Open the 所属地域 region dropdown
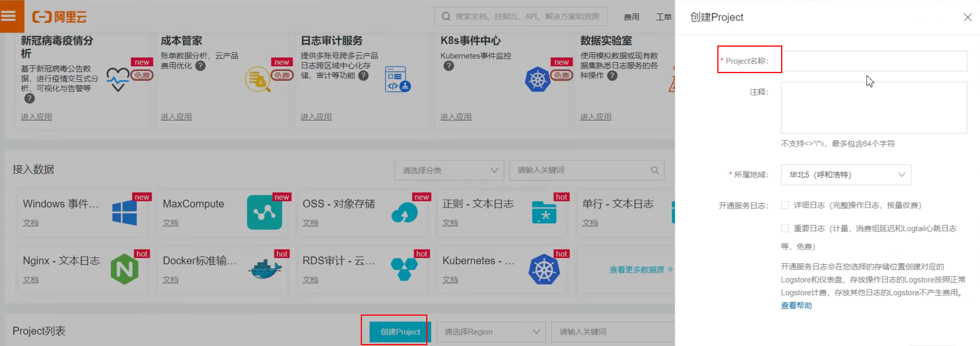The height and width of the screenshot is (346, 980). 846,175
